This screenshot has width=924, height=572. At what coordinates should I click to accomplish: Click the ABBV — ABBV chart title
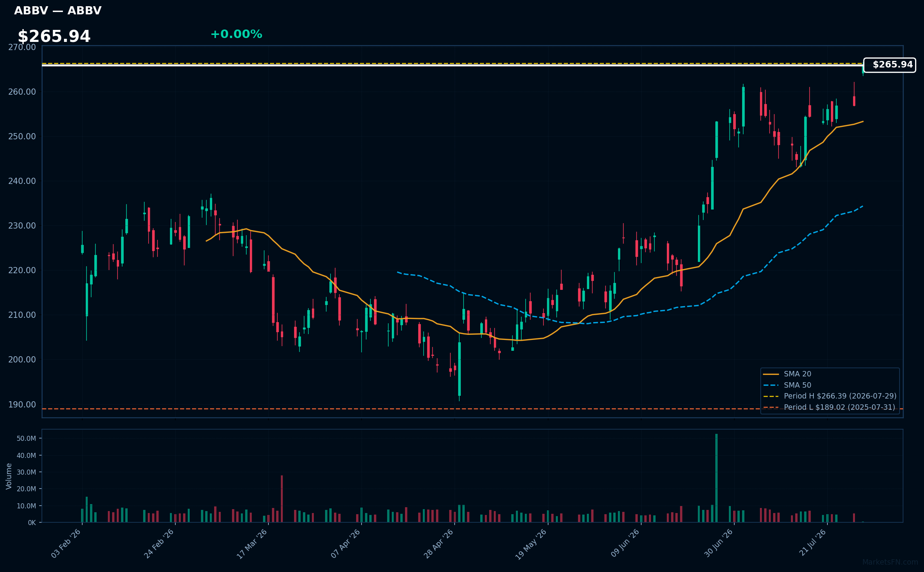pos(58,11)
